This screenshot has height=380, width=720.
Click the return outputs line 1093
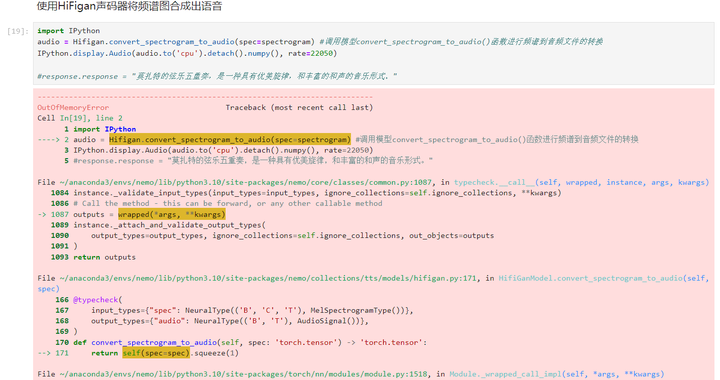[x=93, y=257]
